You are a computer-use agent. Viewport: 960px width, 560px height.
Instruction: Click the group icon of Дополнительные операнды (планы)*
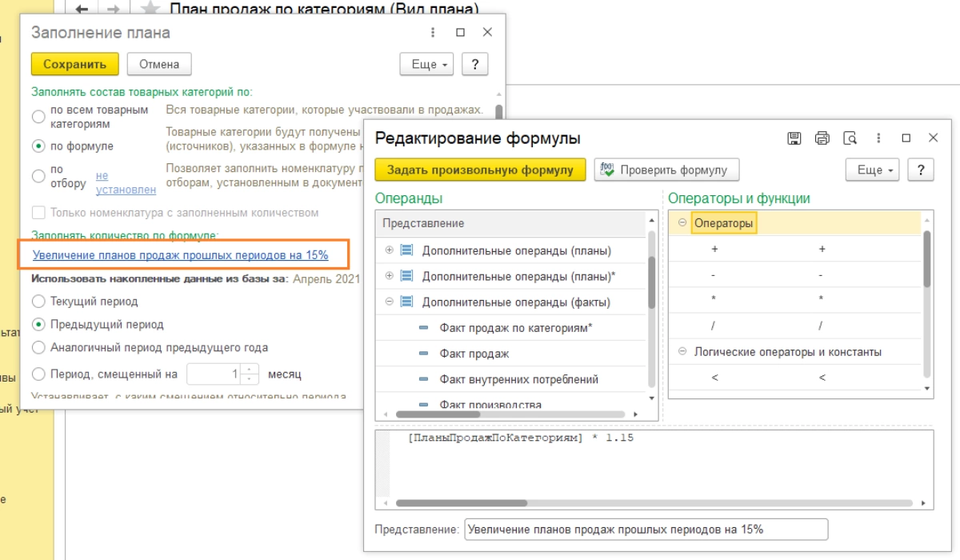(x=406, y=276)
